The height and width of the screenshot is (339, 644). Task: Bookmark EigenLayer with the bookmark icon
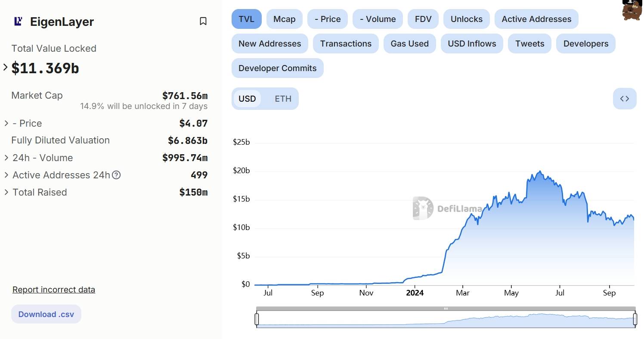203,21
